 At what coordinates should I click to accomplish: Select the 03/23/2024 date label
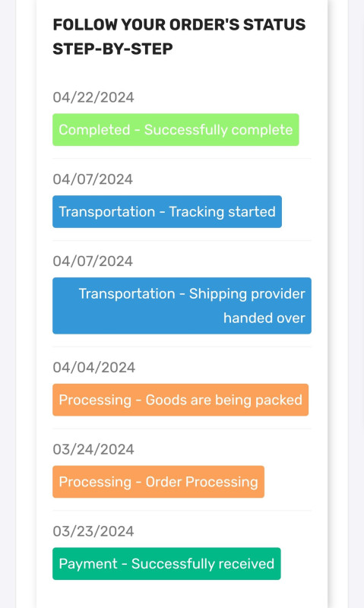point(93,530)
